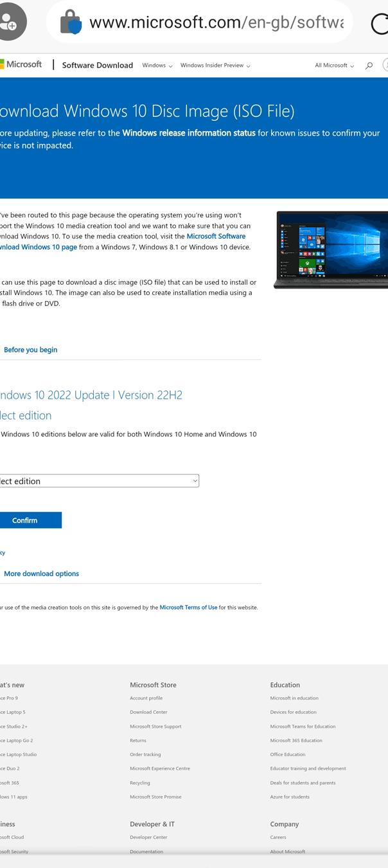Expand Windows Insider Preview menu
Image resolution: width=388 pixels, height=868 pixels.
pos(215,66)
